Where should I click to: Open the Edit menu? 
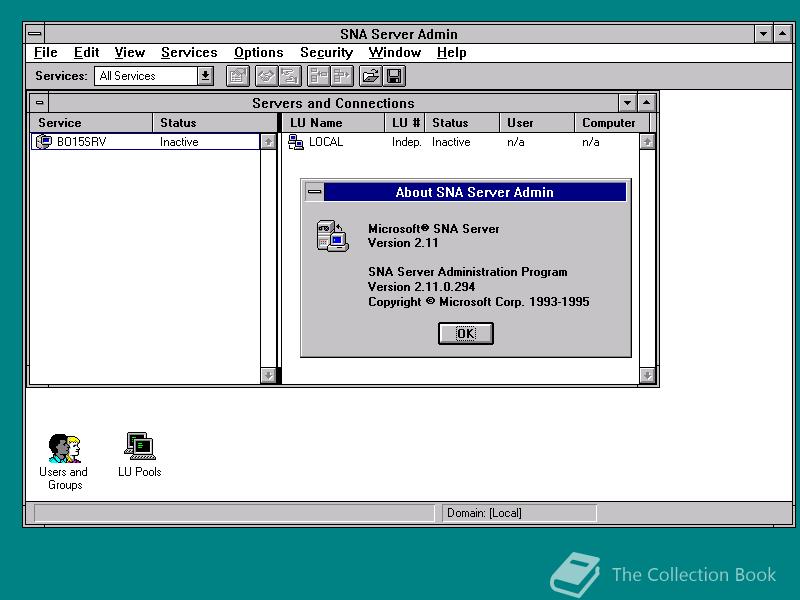point(86,53)
